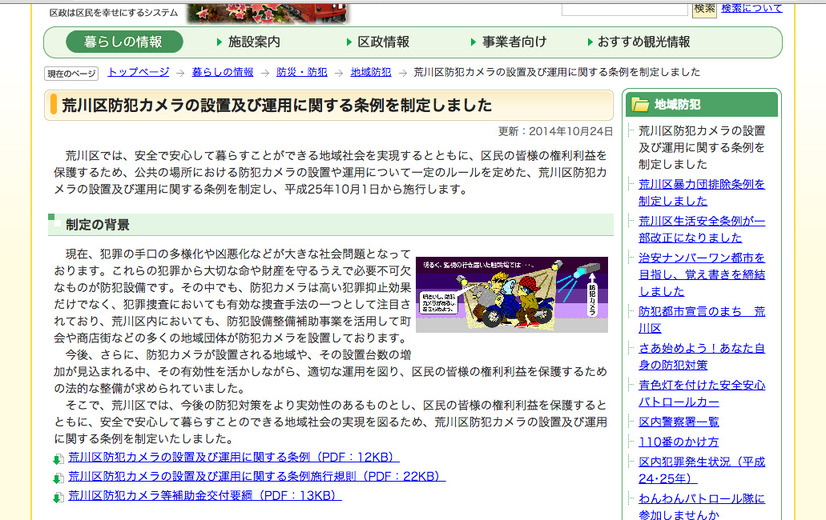Open the 暮らしの情報 navigation tab
Screen dimensions: 826x520
(124, 42)
